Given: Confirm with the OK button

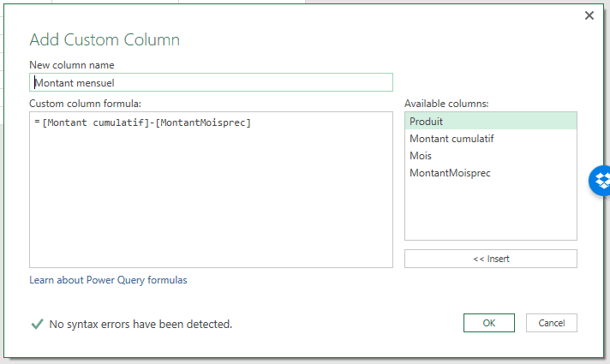Looking at the screenshot, I should [x=488, y=323].
